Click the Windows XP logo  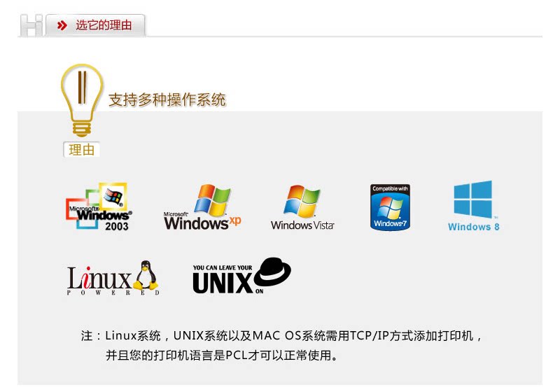click(x=202, y=207)
